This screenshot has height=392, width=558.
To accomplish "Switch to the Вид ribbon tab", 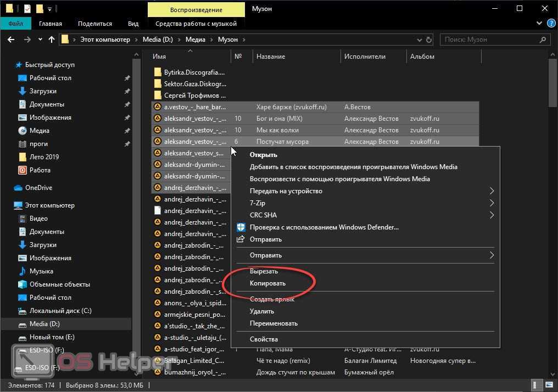I will click(x=133, y=24).
